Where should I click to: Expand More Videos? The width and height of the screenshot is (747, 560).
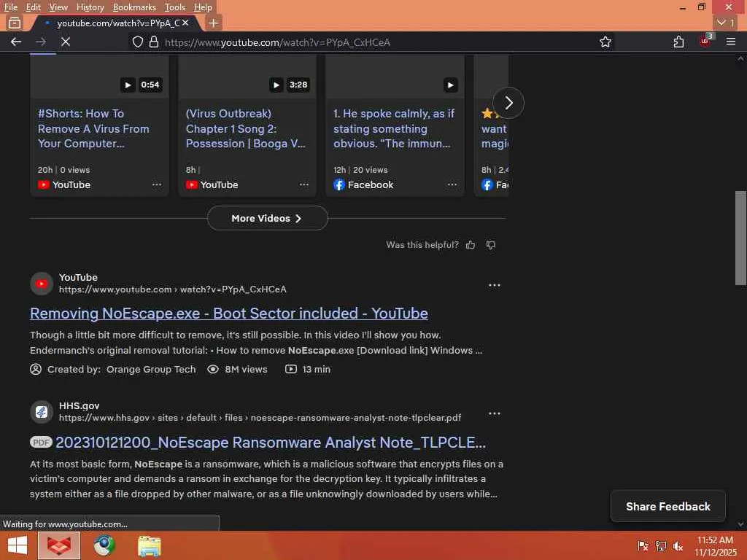268,218
